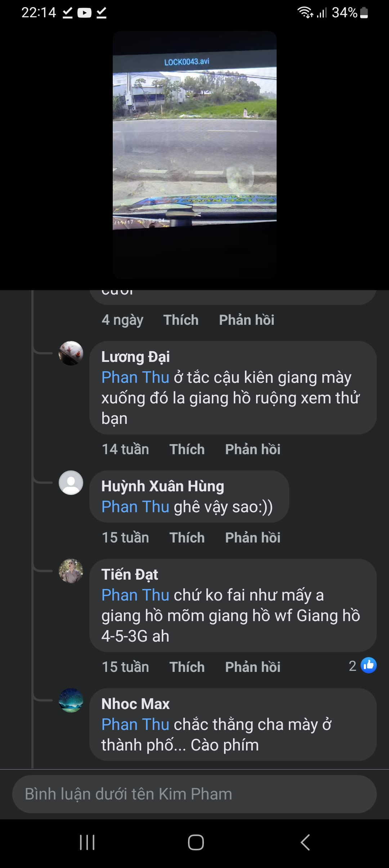Screen dimensions: 389x868
Task: Open the 14 tuần timestamp link
Action: pyautogui.click(x=125, y=449)
